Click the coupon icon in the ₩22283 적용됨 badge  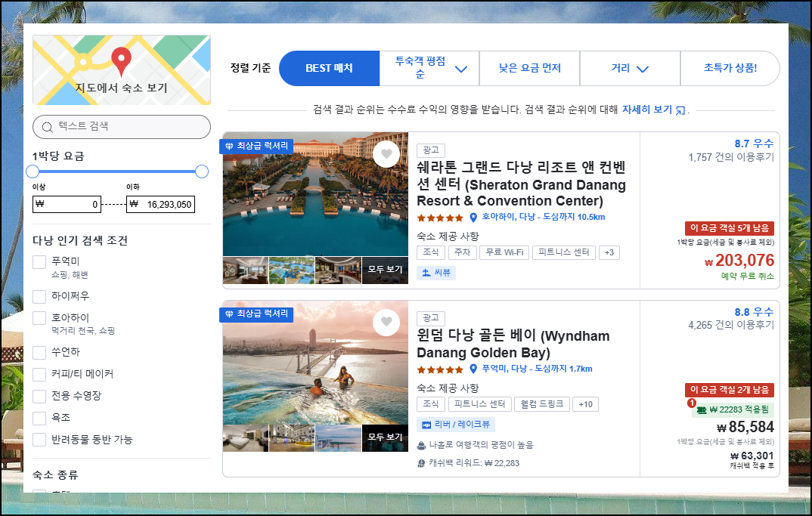point(702,410)
